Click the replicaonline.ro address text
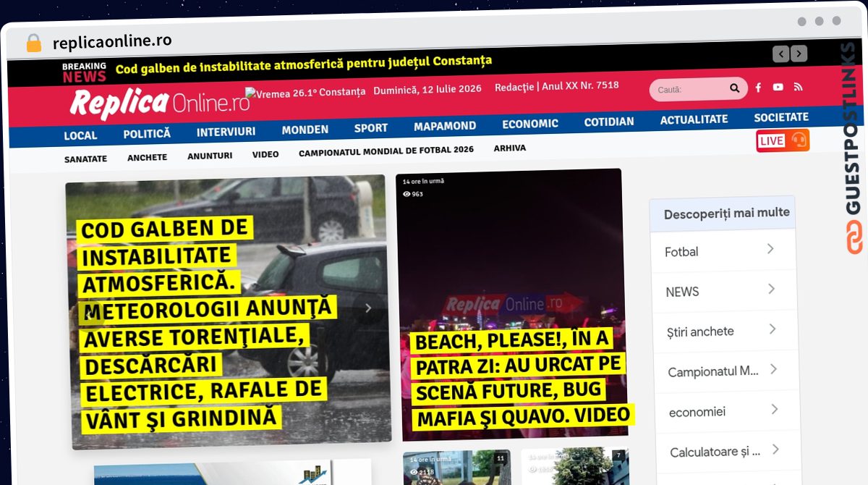Screen dimensions: 868x485 click(x=112, y=41)
